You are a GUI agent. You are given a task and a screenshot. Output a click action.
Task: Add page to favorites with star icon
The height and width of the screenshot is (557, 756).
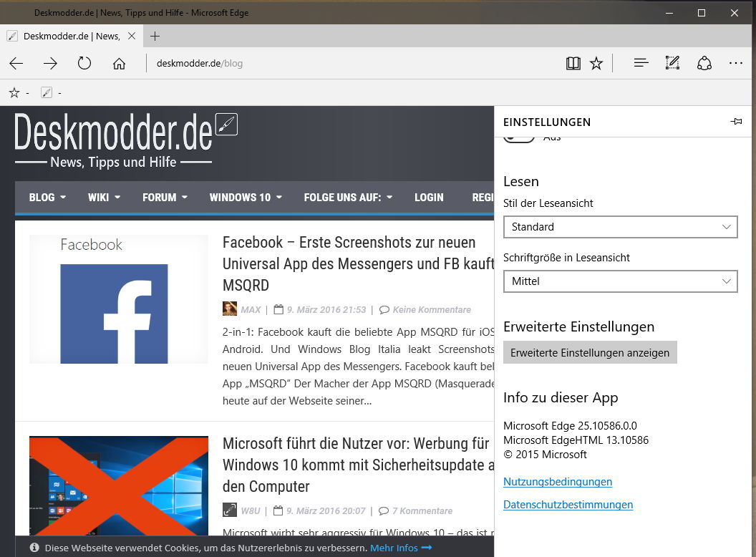[x=596, y=63]
